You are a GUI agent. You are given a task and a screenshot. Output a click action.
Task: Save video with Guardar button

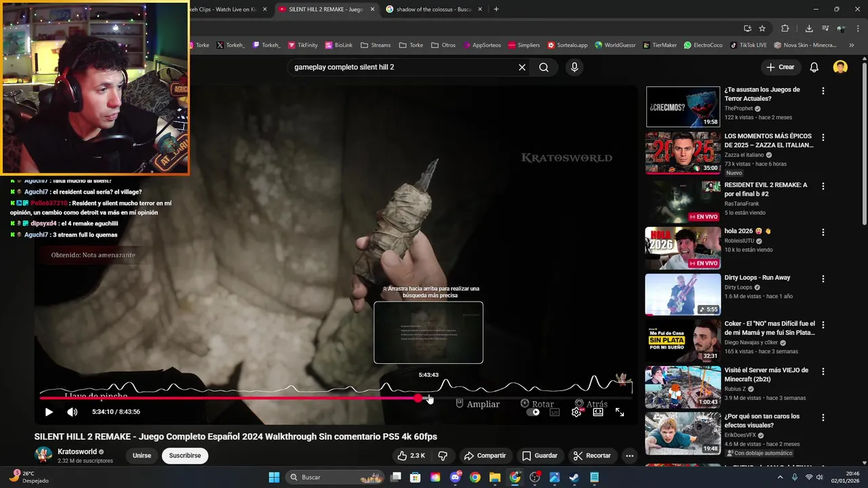[540, 455]
